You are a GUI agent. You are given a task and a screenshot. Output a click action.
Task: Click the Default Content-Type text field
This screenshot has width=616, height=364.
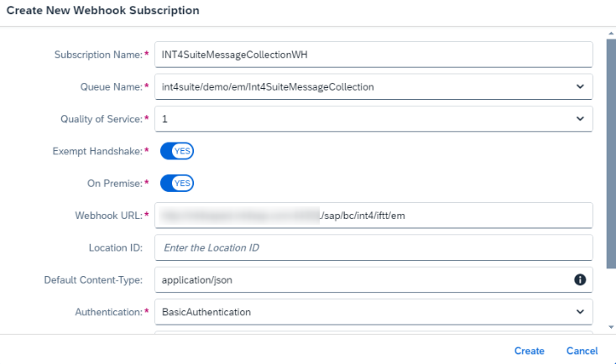click(361, 279)
